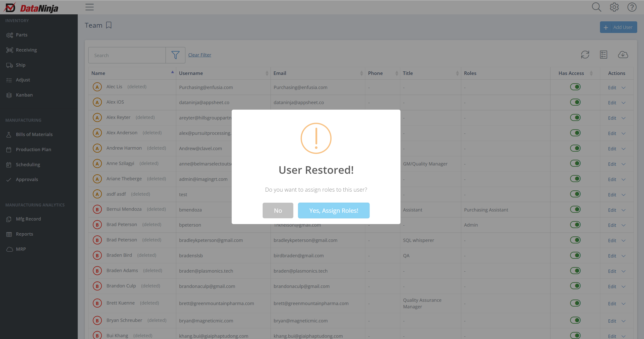Expand actions chevron for Brandon Culp row
This screenshot has height=339, width=644.
pos(623,286)
